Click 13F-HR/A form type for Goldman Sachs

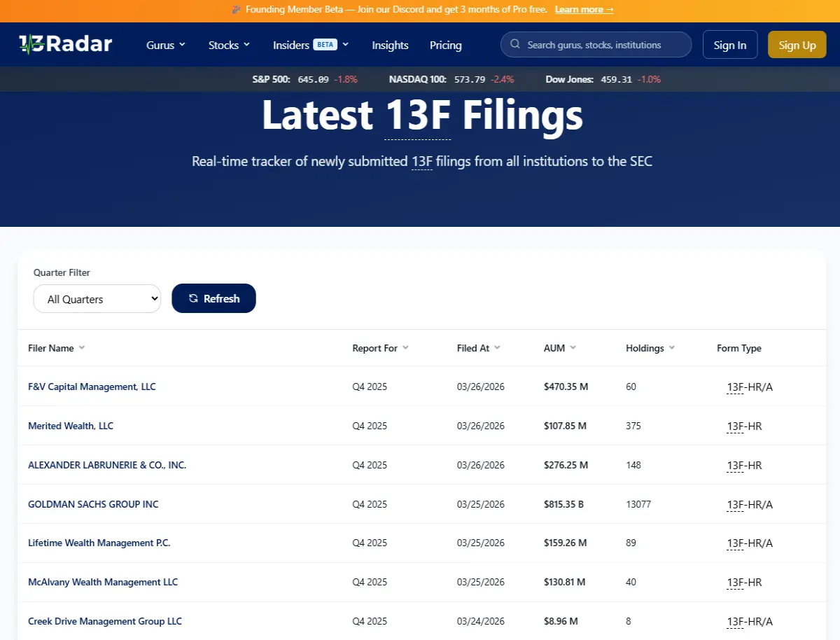tap(750, 504)
